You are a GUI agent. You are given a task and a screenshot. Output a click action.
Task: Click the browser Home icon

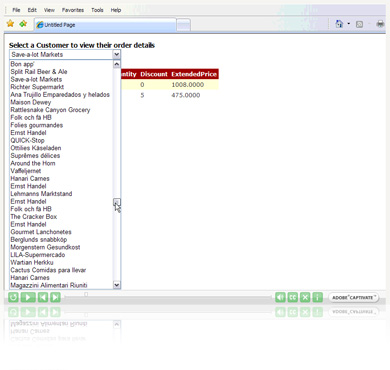click(339, 24)
